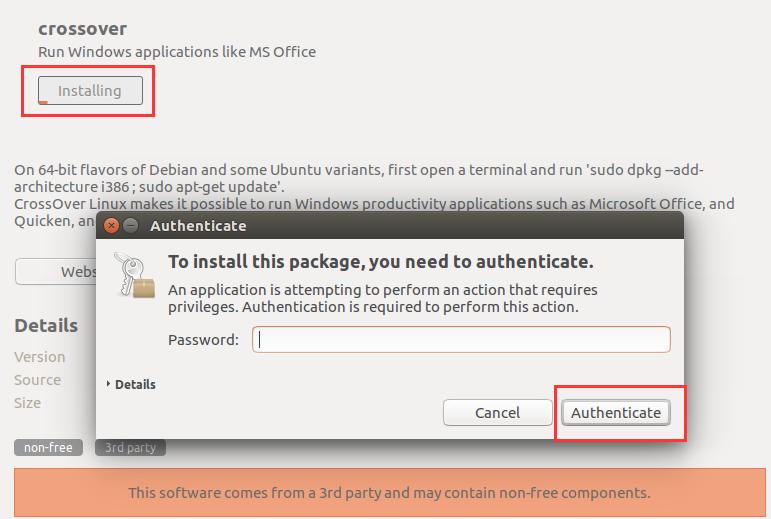Click the "Run Windows applications" subtitle
The image size is (771, 519).
click(x=177, y=51)
